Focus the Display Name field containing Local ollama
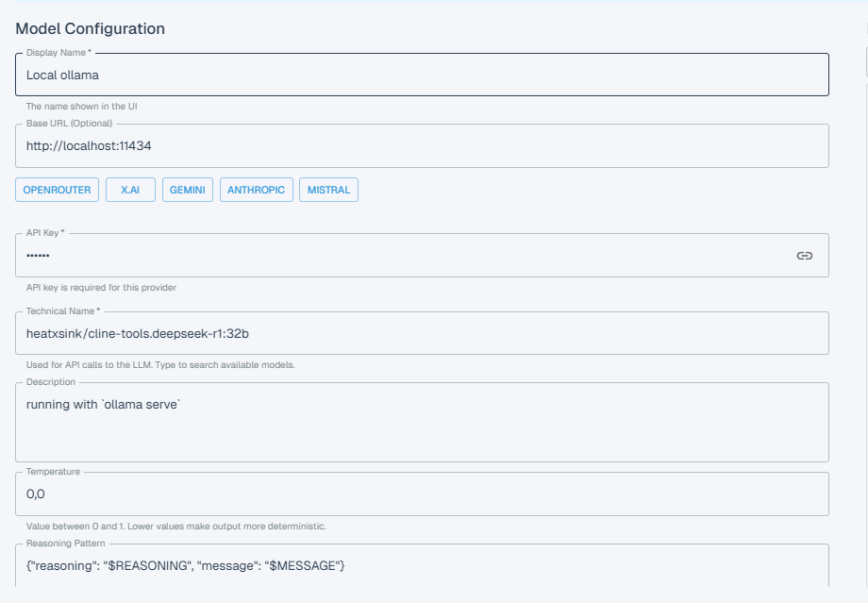Viewport: 868px width, 603px height. coord(421,75)
